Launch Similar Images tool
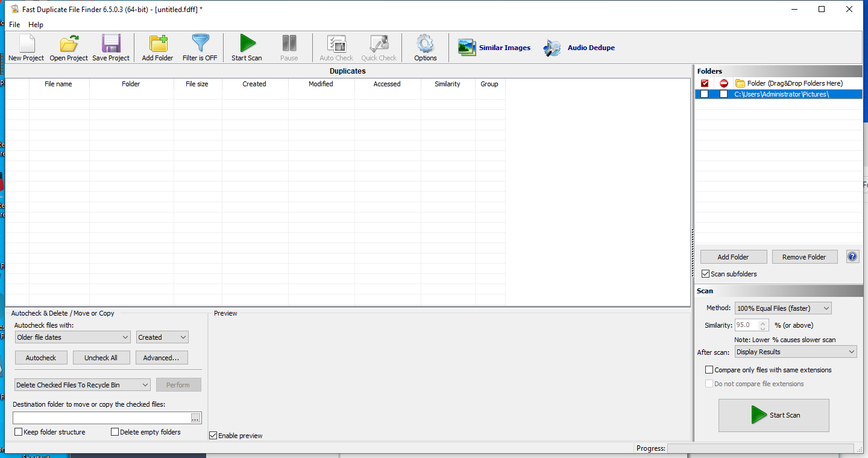Screen dimensions: 868x458 tap(494, 48)
